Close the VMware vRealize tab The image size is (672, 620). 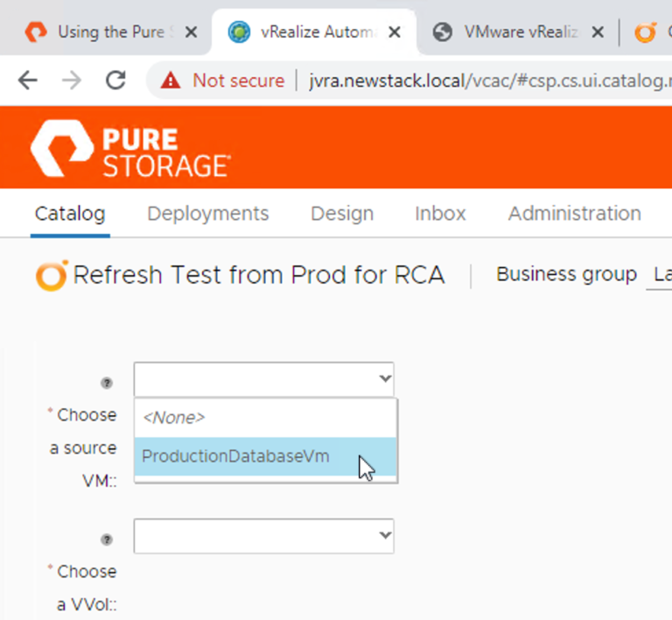[598, 32]
